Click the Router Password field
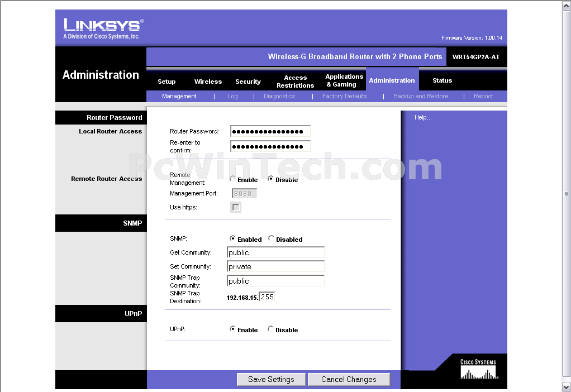 pyautogui.click(x=270, y=131)
